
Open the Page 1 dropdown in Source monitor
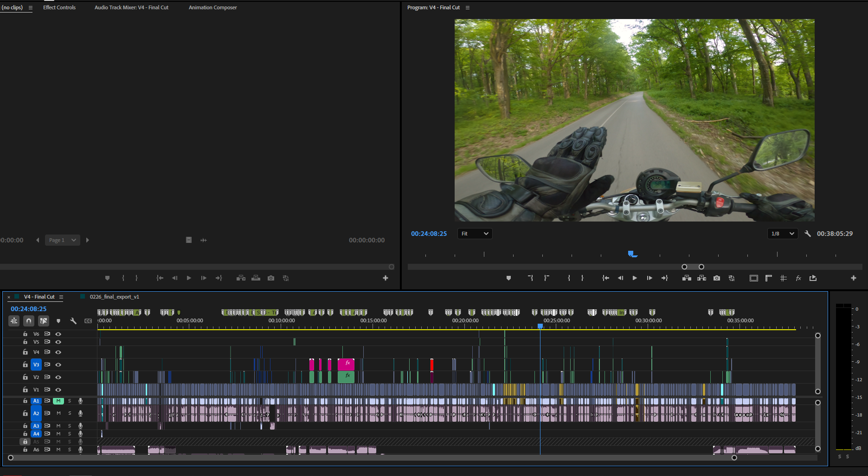63,240
